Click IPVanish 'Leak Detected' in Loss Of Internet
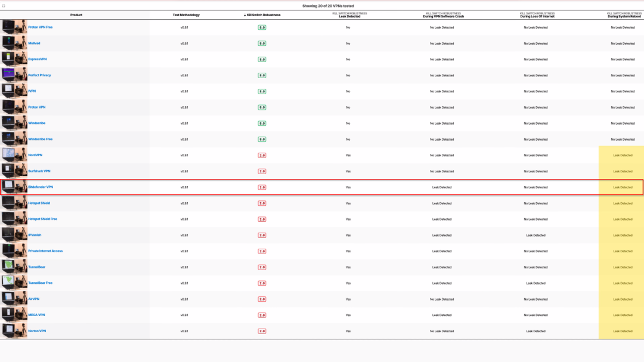The height and width of the screenshot is (362, 644). pyautogui.click(x=535, y=235)
